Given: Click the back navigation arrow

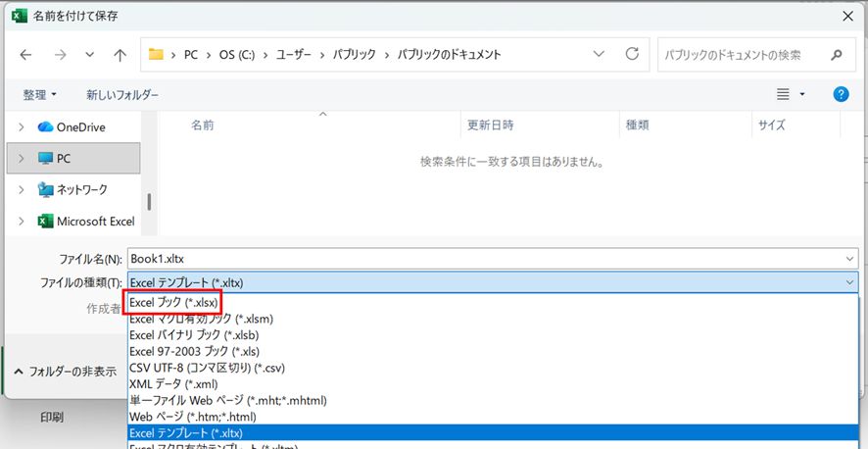Looking at the screenshot, I should (26, 55).
